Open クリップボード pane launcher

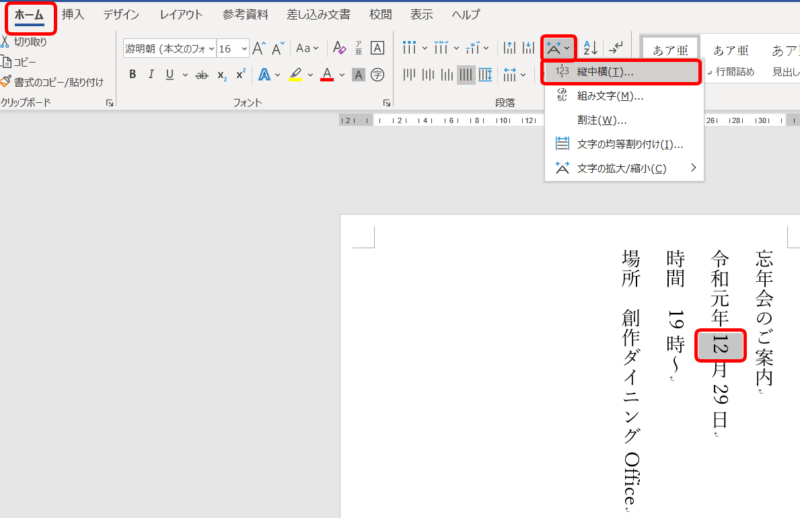coord(109,103)
